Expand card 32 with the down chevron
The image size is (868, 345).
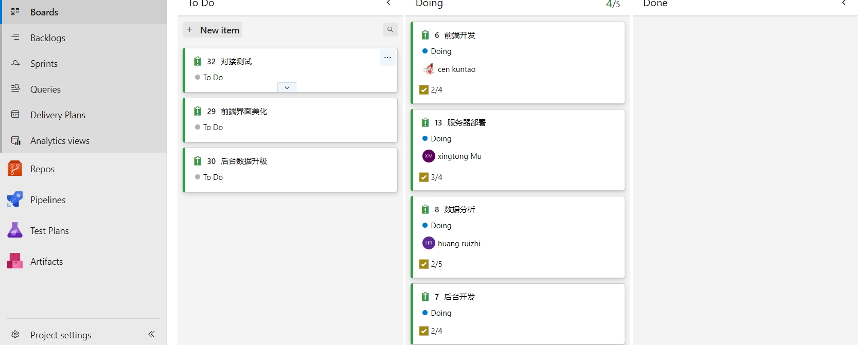[287, 87]
